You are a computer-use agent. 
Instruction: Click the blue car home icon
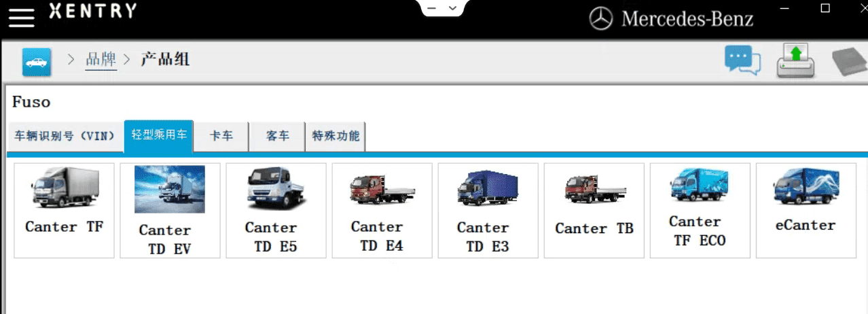[37, 62]
